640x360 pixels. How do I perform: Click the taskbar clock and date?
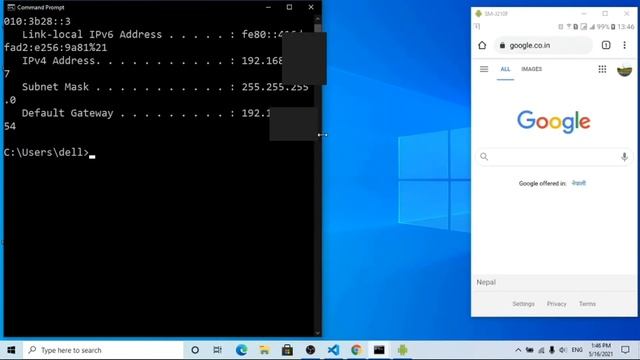(600, 350)
